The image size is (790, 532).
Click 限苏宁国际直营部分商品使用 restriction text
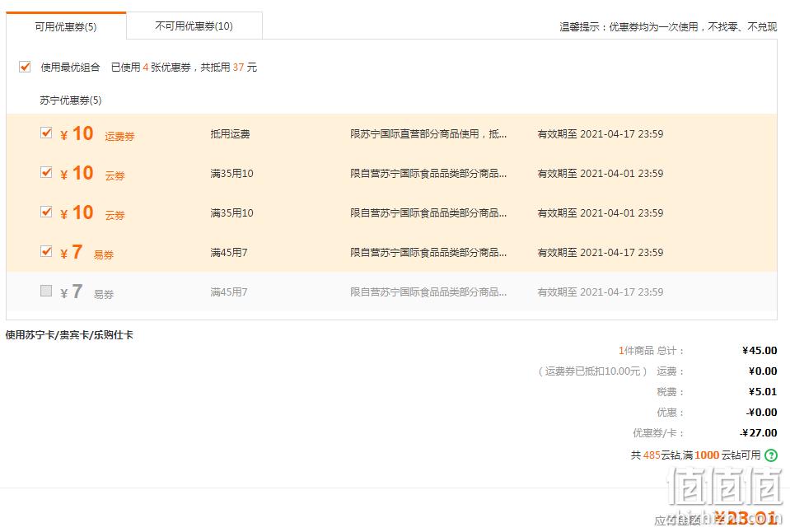(428, 134)
